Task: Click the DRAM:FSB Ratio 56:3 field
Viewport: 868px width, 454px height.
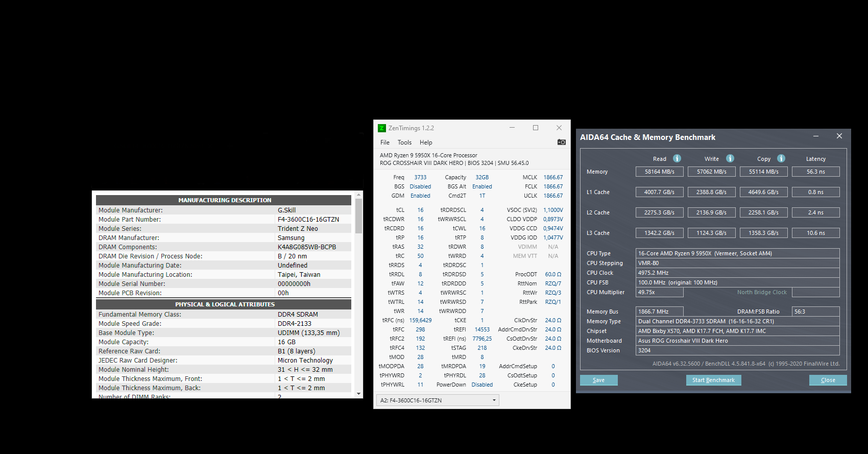Action: [816, 312]
